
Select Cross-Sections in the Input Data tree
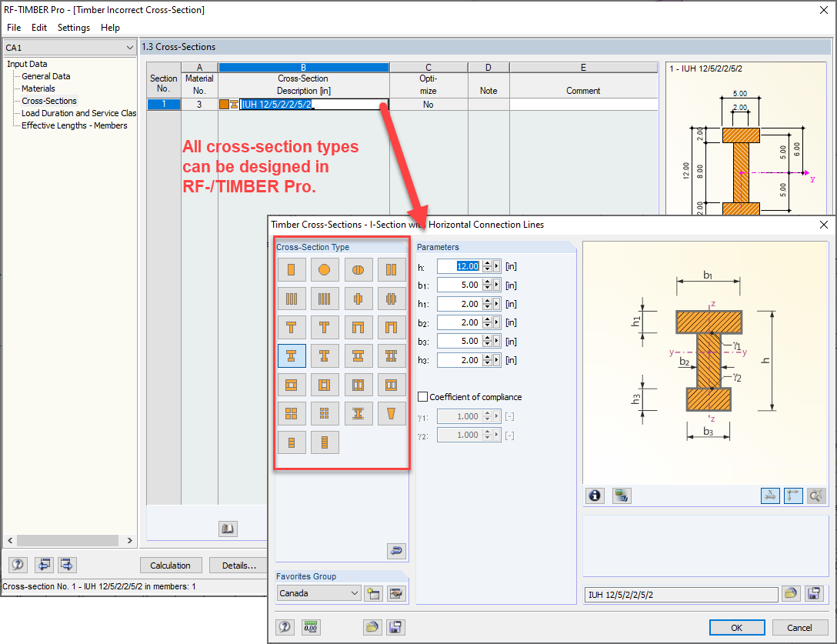point(48,101)
